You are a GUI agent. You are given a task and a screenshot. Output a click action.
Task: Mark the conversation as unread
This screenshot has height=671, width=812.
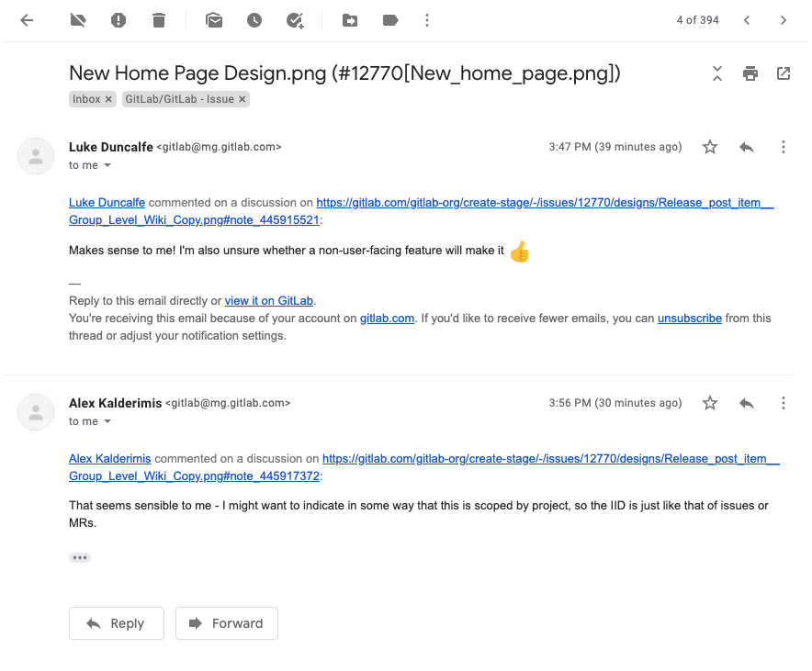click(213, 19)
